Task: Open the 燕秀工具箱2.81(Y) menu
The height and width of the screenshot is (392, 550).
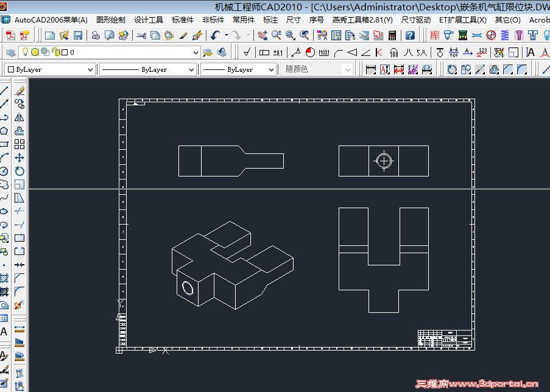Action: (362, 20)
